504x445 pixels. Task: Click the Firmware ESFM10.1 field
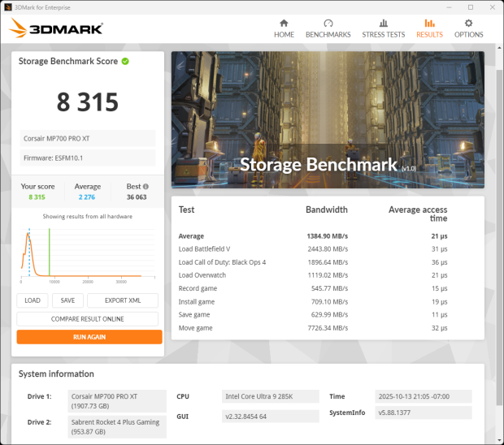pyautogui.click(x=88, y=158)
